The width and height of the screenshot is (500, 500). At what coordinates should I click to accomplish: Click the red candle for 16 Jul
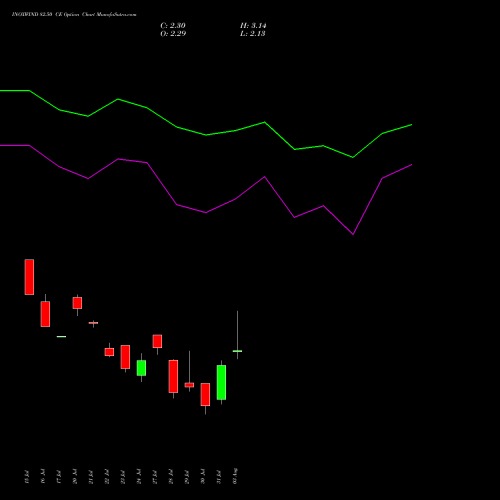pos(45,314)
